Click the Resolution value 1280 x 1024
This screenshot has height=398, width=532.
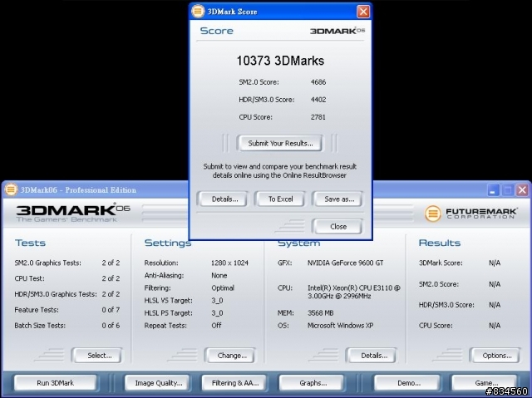tap(229, 263)
